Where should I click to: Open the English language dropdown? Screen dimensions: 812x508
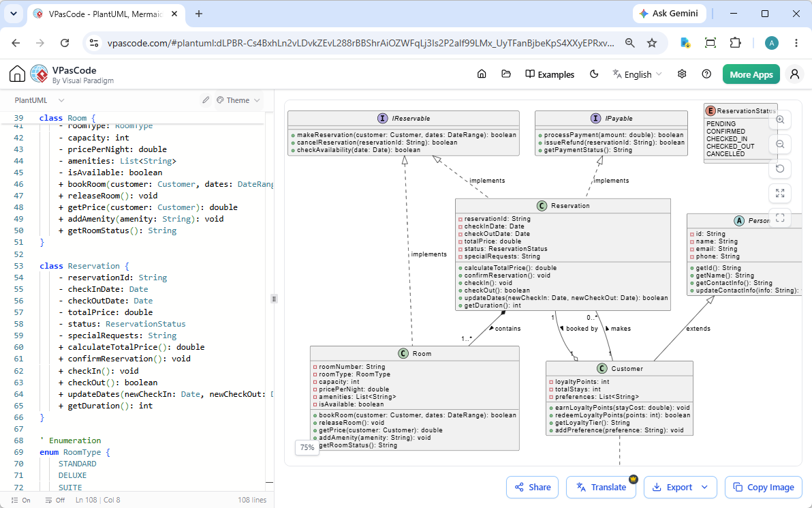tap(637, 74)
